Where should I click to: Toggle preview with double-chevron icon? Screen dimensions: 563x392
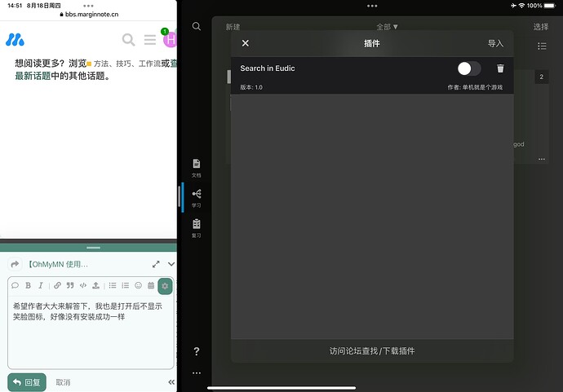[x=171, y=382]
